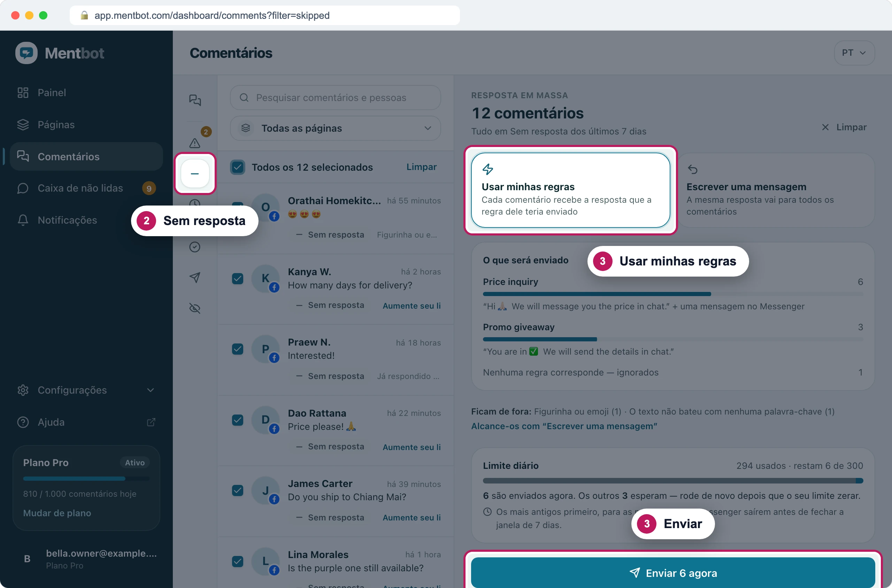Uncheck Lina Morales comment checkbox
892x588 pixels.
coord(237,562)
